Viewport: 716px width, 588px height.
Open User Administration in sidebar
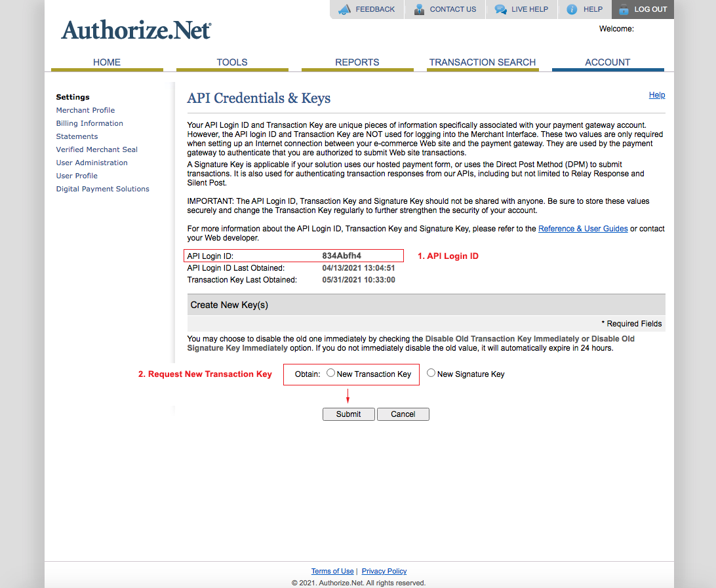click(x=92, y=163)
